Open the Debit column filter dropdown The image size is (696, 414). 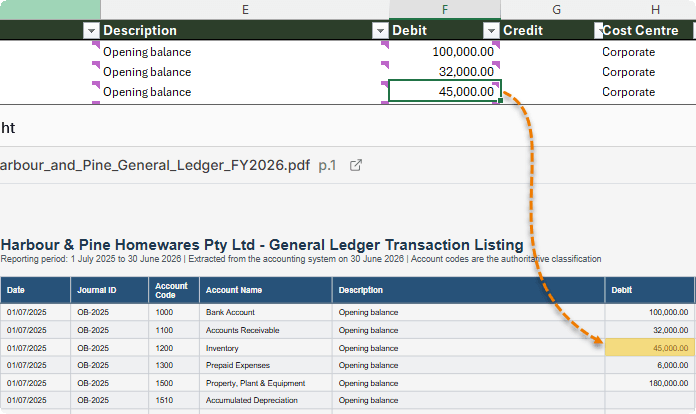point(491,31)
